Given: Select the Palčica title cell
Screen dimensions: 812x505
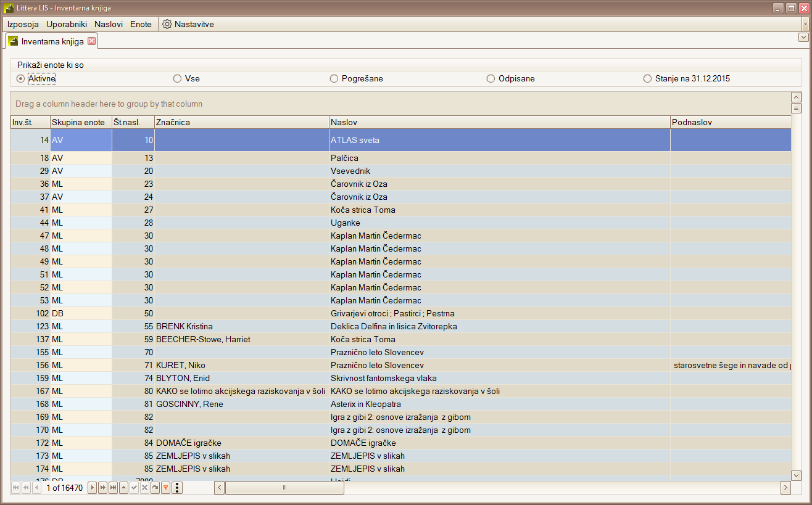Looking at the screenshot, I should [x=500, y=158].
